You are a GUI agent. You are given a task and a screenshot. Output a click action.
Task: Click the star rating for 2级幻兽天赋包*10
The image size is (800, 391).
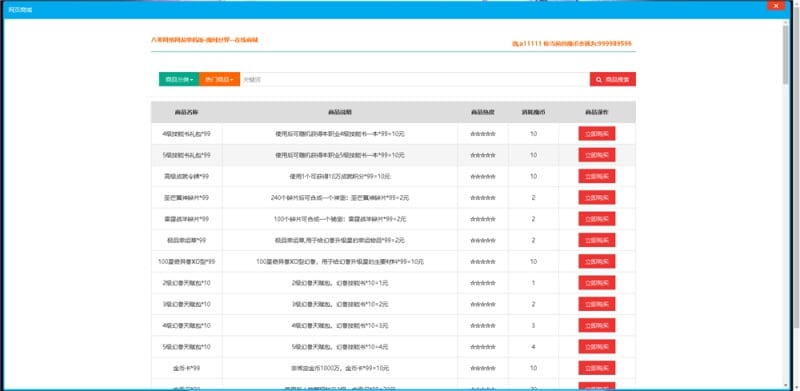point(483,283)
